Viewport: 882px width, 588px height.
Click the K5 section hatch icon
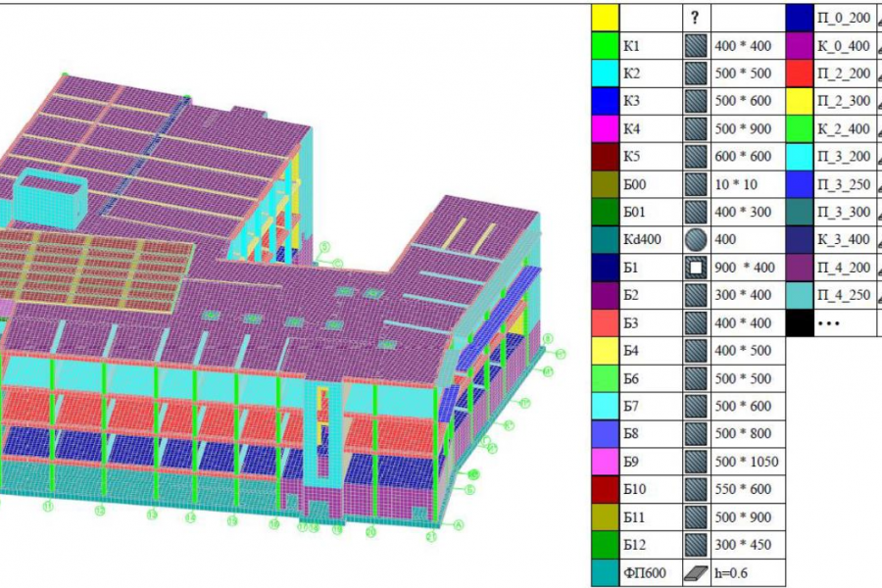(x=696, y=157)
